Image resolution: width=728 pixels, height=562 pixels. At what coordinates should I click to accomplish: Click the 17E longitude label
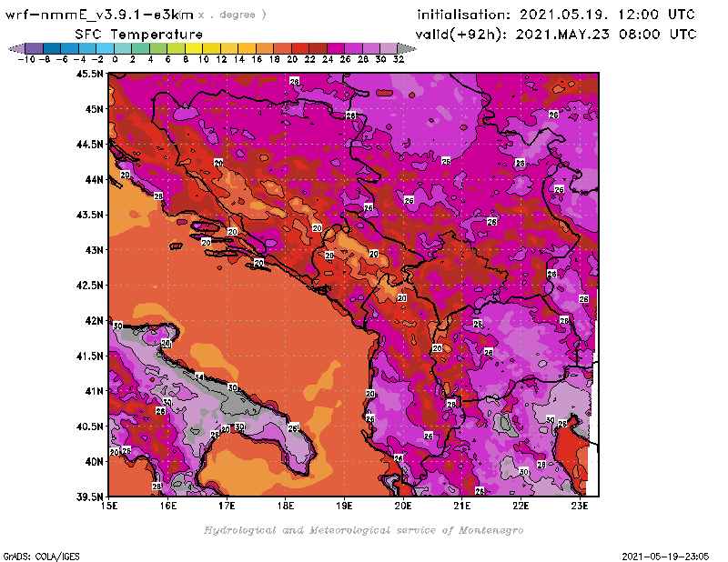pyautogui.click(x=227, y=506)
